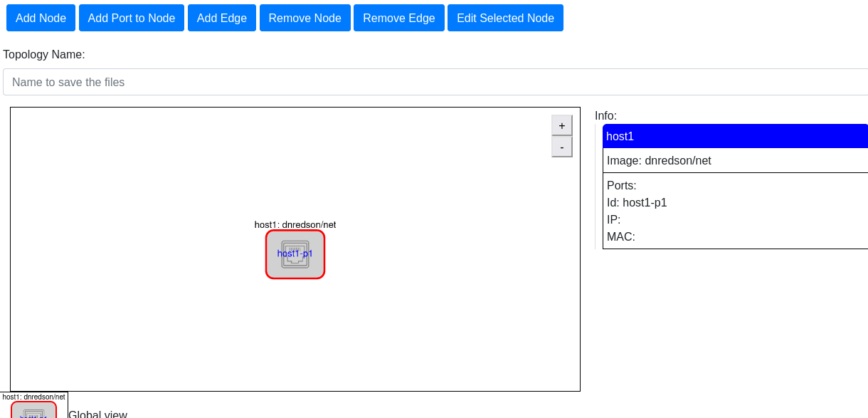Select the MAC: line in port details

(x=620, y=237)
